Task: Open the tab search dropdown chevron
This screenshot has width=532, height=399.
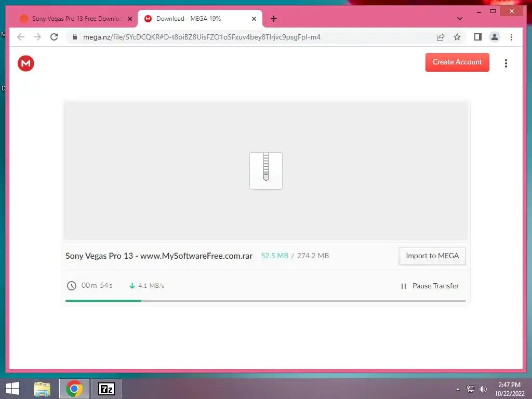Action: point(459,19)
